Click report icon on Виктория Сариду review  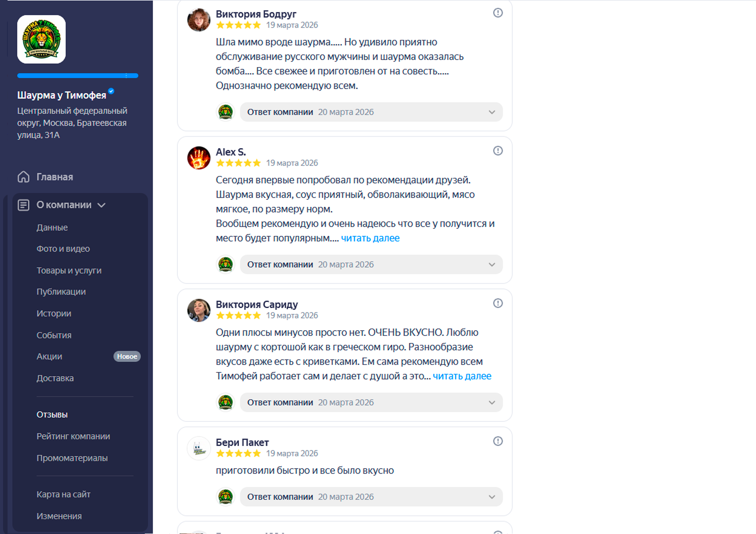[498, 303]
